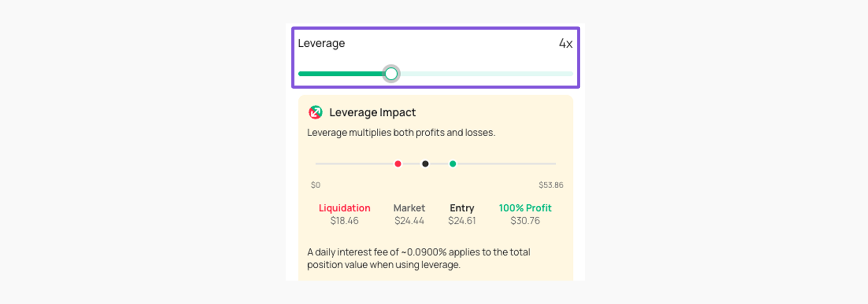The width and height of the screenshot is (868, 304).
Task: Click the market price $24.44
Action: coord(409,220)
